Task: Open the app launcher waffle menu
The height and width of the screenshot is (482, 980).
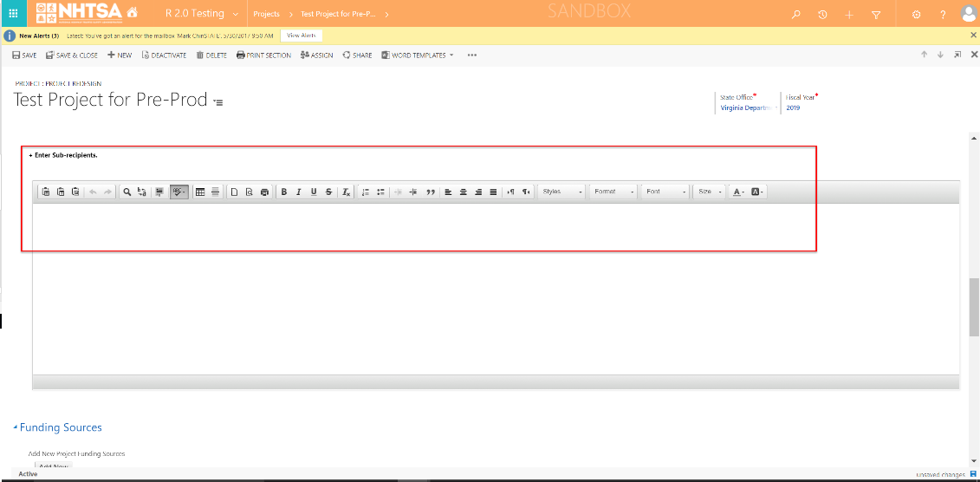Action: tap(13, 13)
